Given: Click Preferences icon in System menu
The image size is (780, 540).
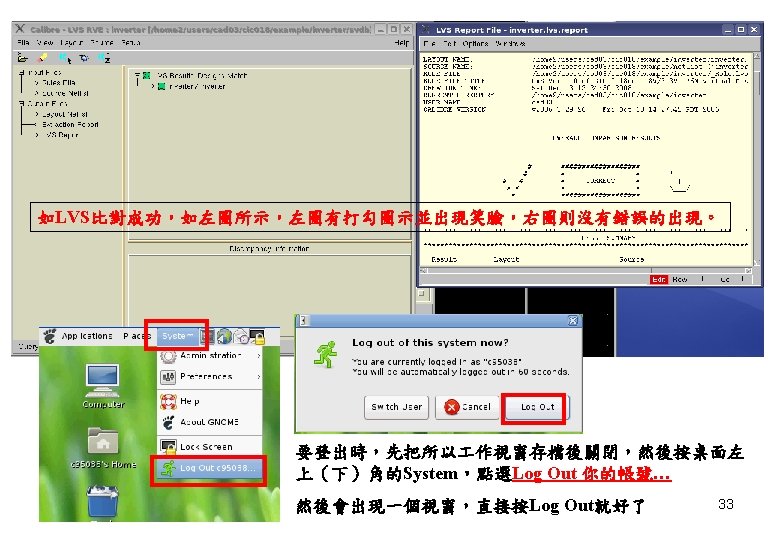Looking at the screenshot, I should tap(168, 377).
